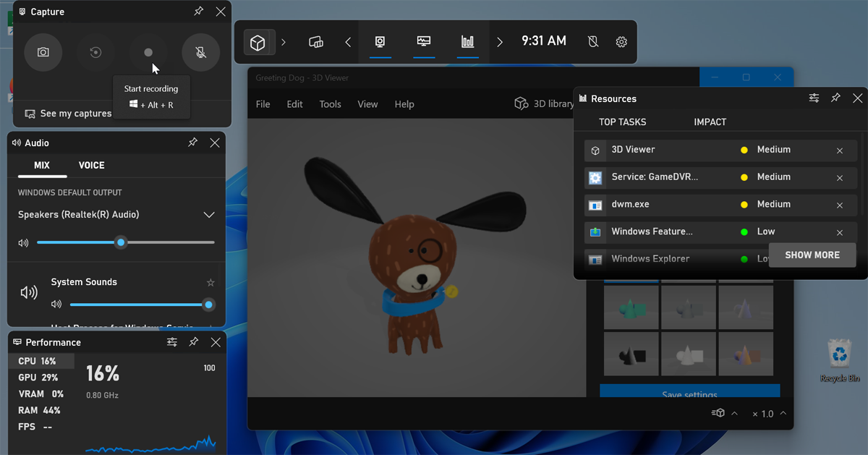The image size is (868, 455).
Task: Open Resources widget options icon
Action: click(x=814, y=98)
